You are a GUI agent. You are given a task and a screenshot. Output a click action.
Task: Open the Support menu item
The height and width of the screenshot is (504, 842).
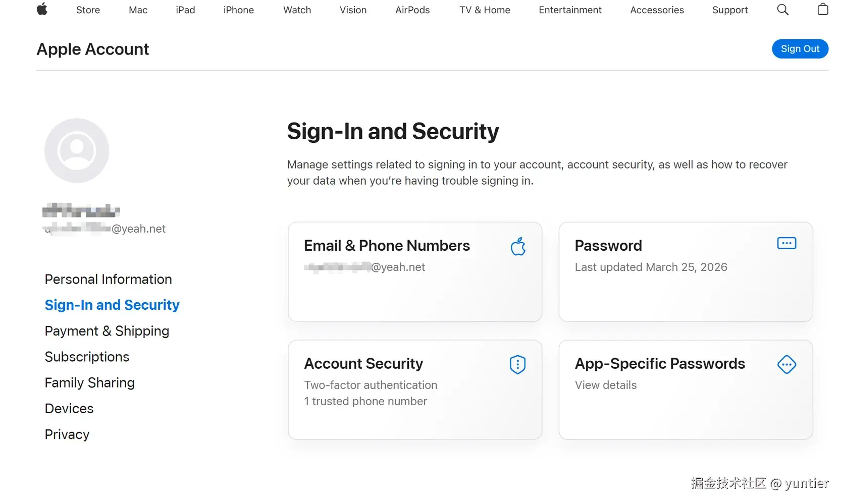pos(730,10)
